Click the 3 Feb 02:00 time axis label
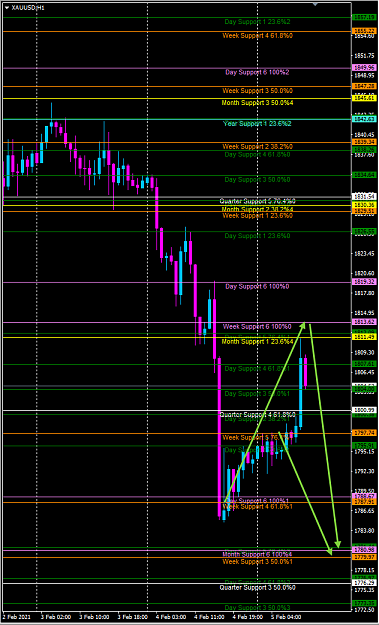The height and width of the screenshot is (625, 379). tap(55, 616)
